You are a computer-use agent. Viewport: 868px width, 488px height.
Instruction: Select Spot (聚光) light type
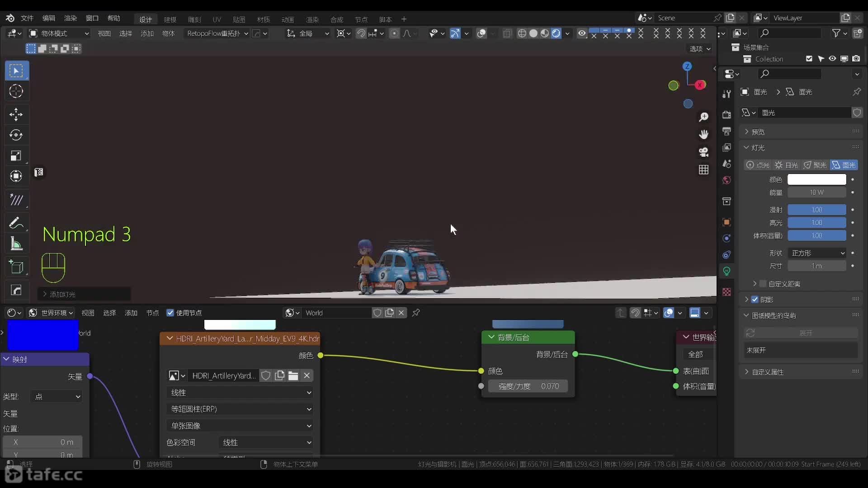coord(815,165)
